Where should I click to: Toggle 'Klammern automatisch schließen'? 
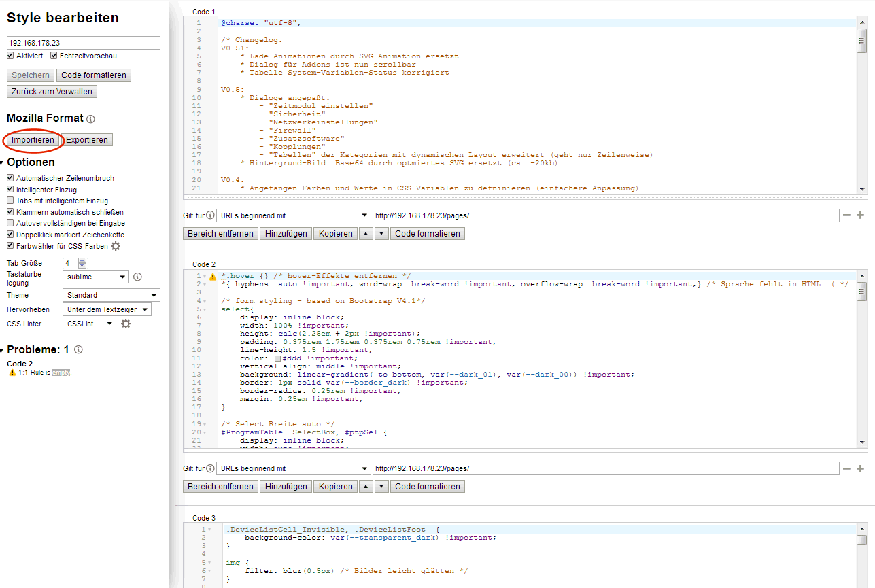pyautogui.click(x=10, y=212)
